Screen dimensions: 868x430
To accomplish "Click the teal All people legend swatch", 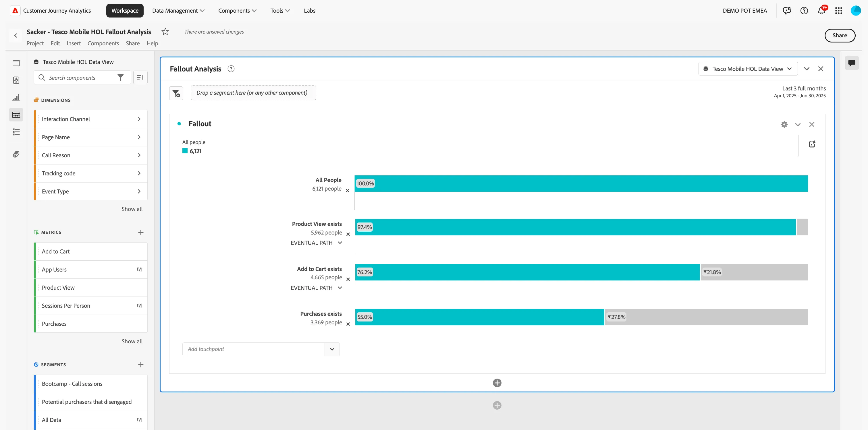I will click(185, 151).
